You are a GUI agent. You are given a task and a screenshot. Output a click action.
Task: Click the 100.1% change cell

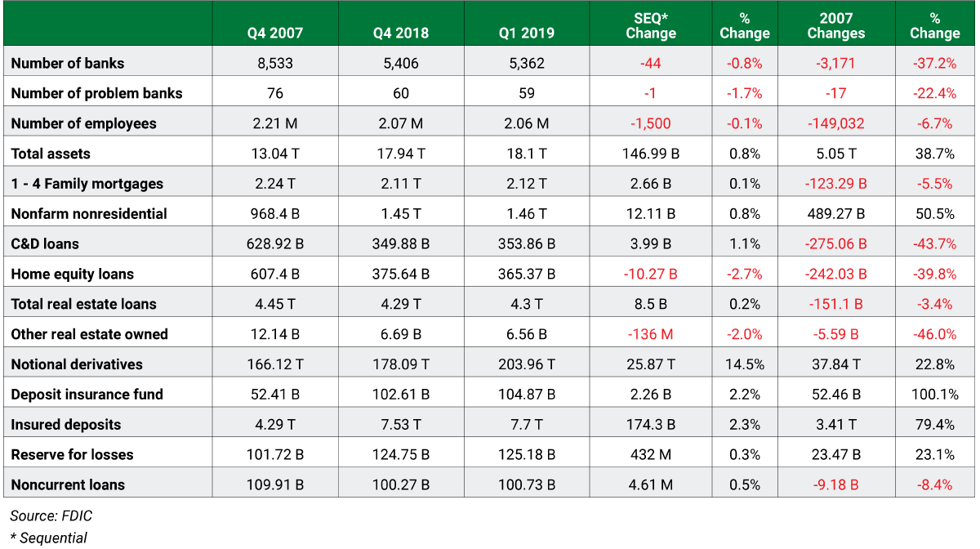[x=934, y=395]
